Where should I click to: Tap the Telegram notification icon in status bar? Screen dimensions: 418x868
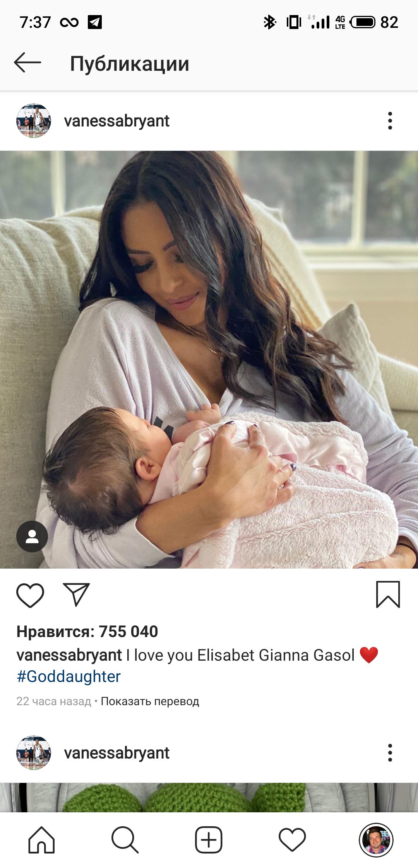(x=95, y=22)
